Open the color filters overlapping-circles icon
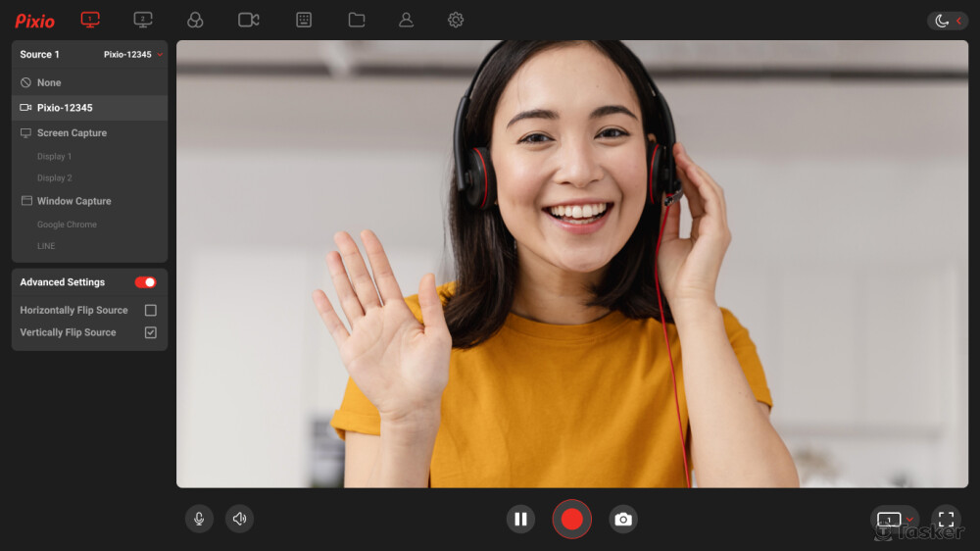980x551 pixels. pos(195,20)
